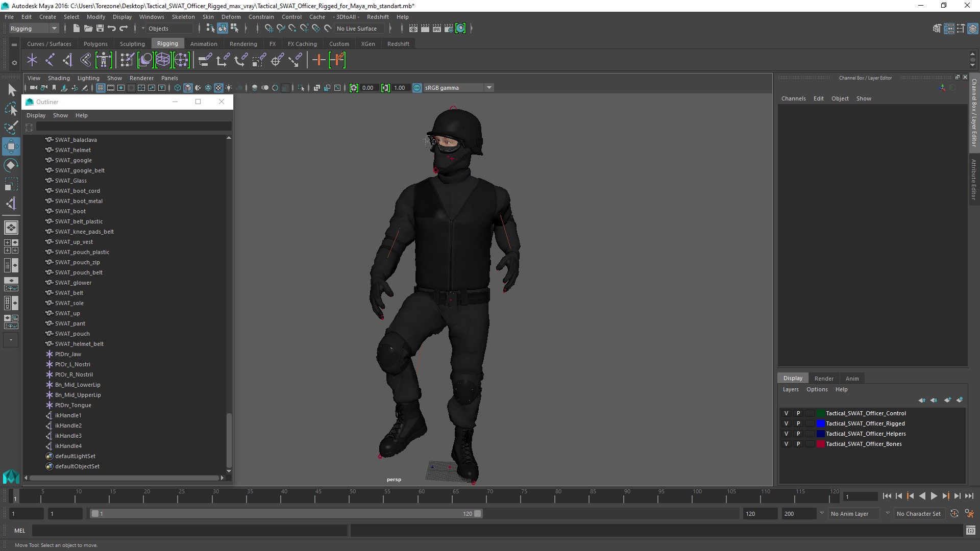Click the Create Locator shelf icon
Viewport: 980px width, 551px height.
click(32, 60)
